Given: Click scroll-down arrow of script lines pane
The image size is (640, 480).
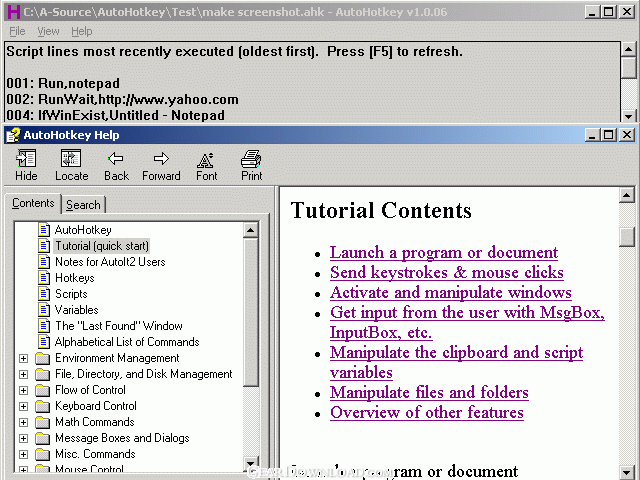Looking at the screenshot, I should coord(628,116).
